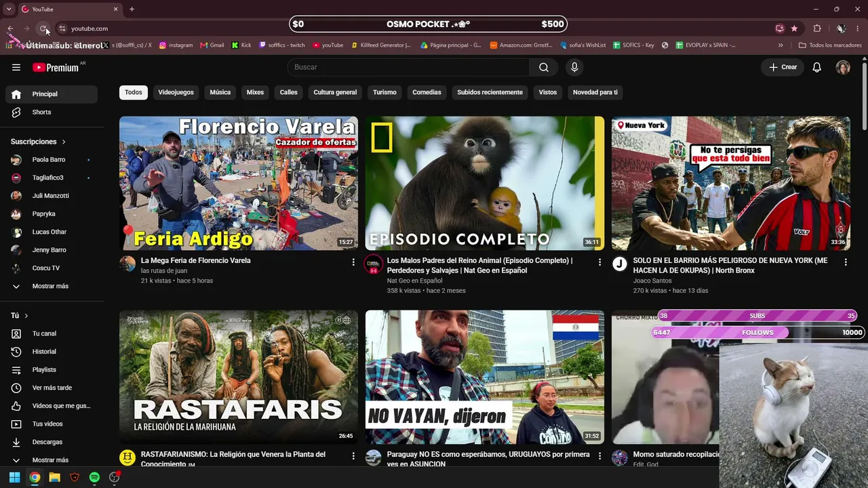Viewport: 868px width, 488px height.
Task: Open the notifications bell
Action: coord(817,67)
